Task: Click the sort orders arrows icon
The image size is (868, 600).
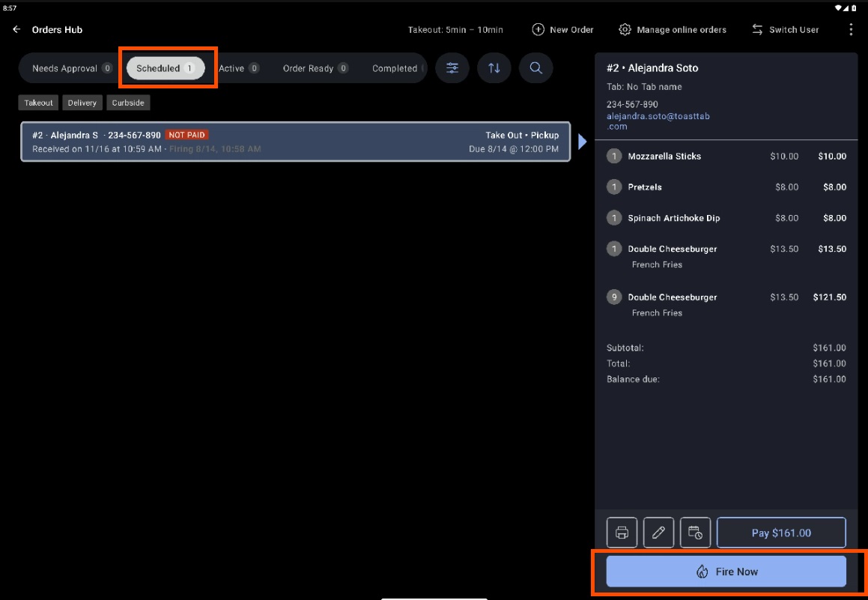Action: [x=494, y=68]
